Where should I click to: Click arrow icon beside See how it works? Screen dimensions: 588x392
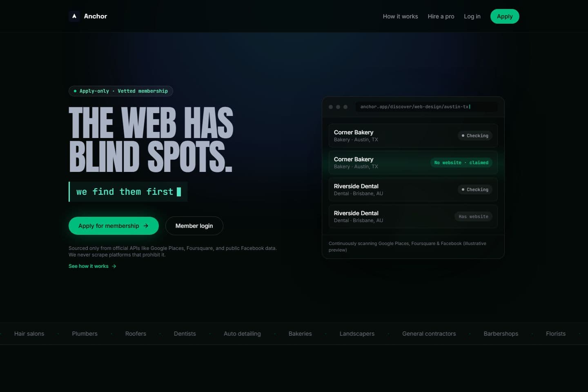[114, 266]
